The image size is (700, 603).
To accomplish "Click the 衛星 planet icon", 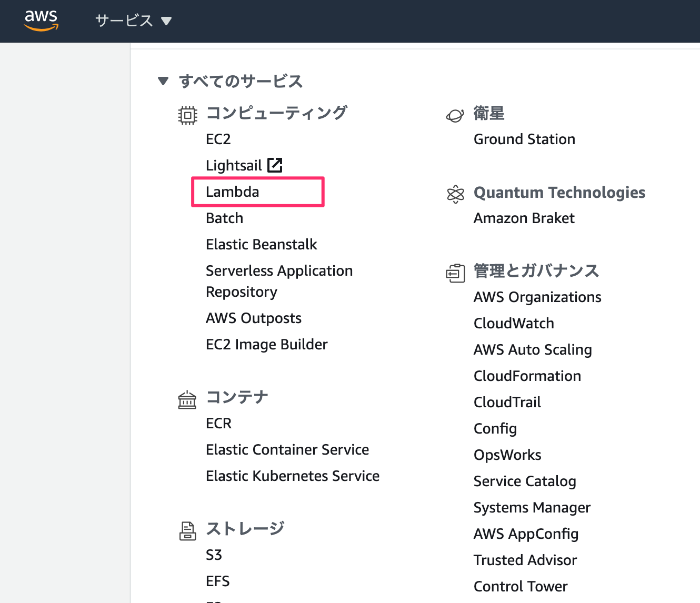I will click(455, 115).
